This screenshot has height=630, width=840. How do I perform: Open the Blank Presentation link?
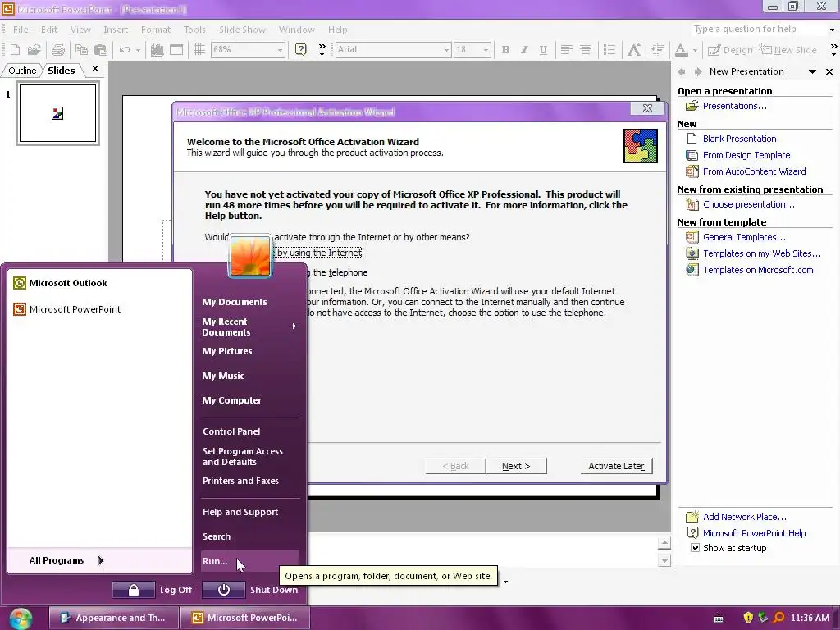coord(739,139)
